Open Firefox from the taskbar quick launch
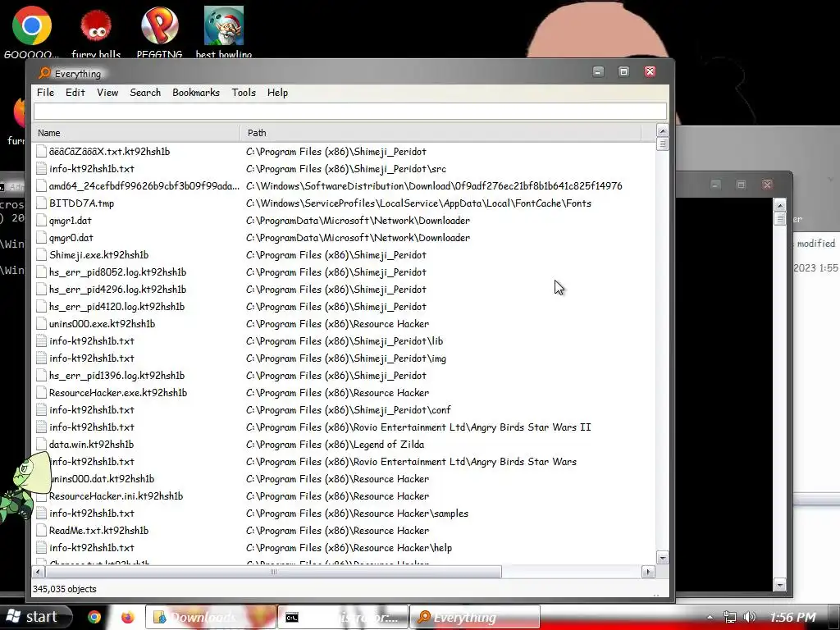This screenshot has height=630, width=840. pyautogui.click(x=127, y=617)
